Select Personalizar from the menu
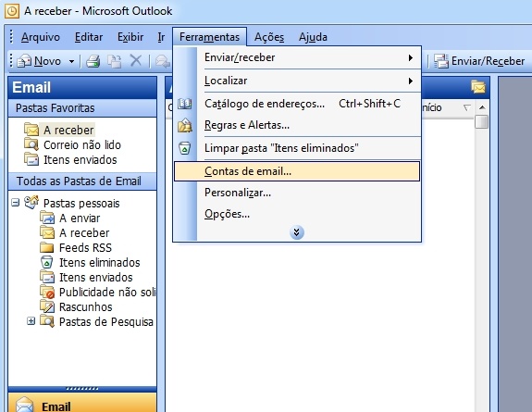Screen dimensions: 532x412 coord(297,193)
